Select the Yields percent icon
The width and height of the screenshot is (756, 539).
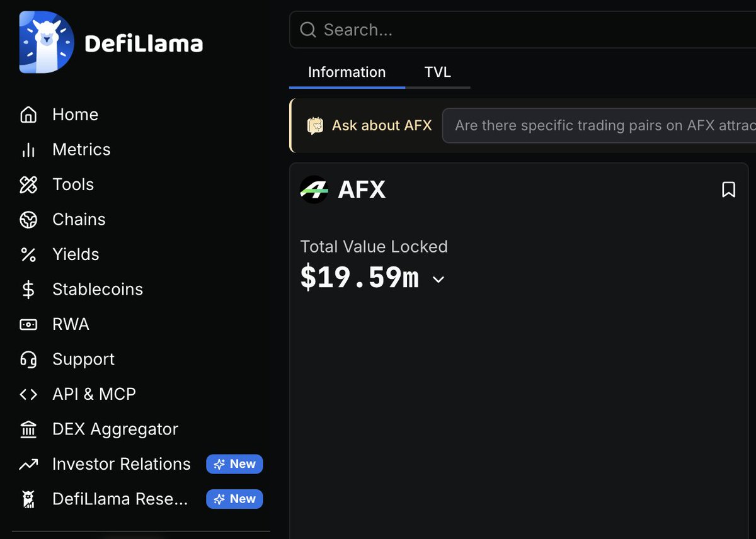coord(28,254)
